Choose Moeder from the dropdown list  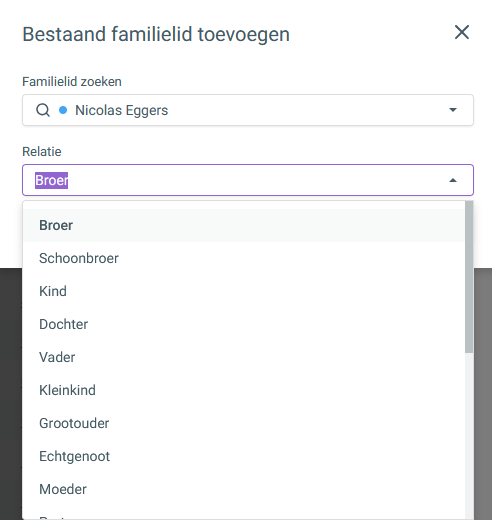coord(244,489)
